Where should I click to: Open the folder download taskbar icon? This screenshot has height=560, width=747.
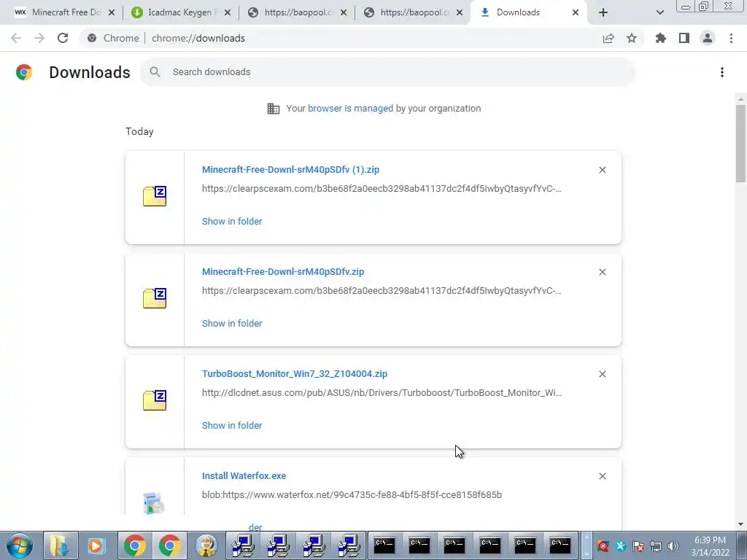(x=61, y=545)
